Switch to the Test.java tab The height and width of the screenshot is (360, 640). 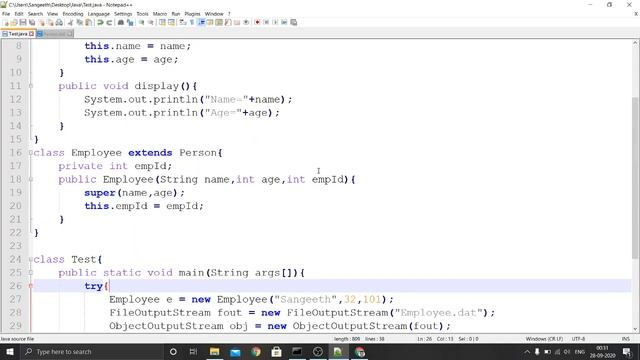click(18, 34)
